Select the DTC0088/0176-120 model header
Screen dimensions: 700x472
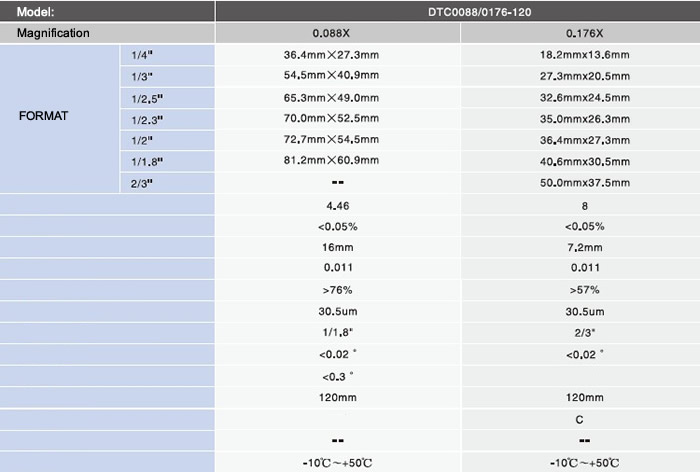click(x=458, y=11)
